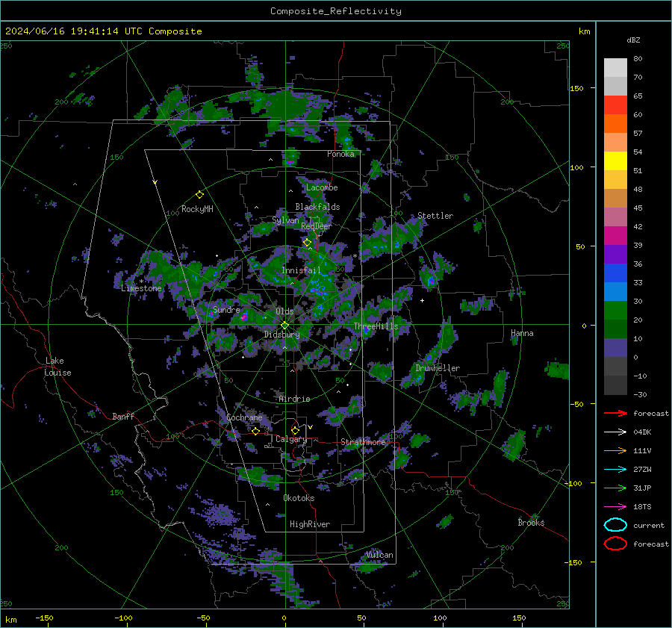Click the Didsbury label

[x=281, y=335]
